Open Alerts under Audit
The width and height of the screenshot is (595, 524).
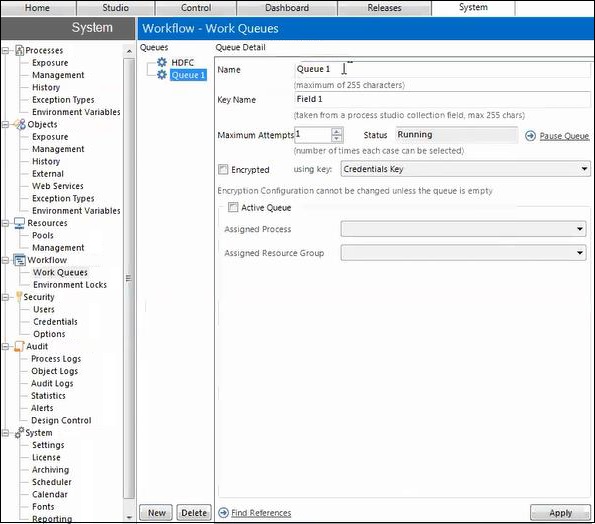42,408
